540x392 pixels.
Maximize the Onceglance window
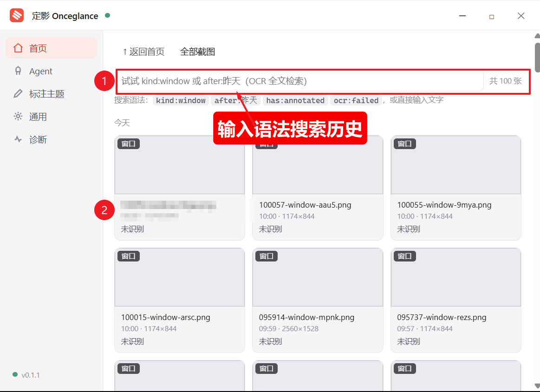[x=492, y=16]
